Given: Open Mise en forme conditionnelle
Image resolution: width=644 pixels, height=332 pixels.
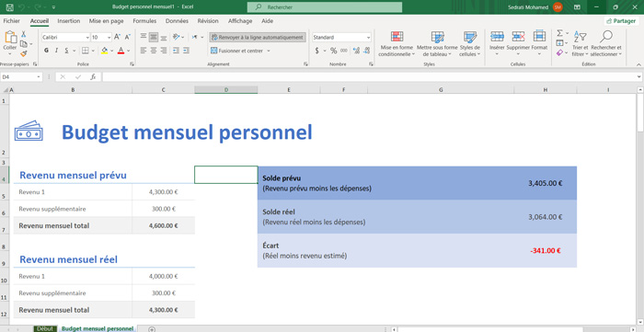Looking at the screenshot, I should coord(397,44).
